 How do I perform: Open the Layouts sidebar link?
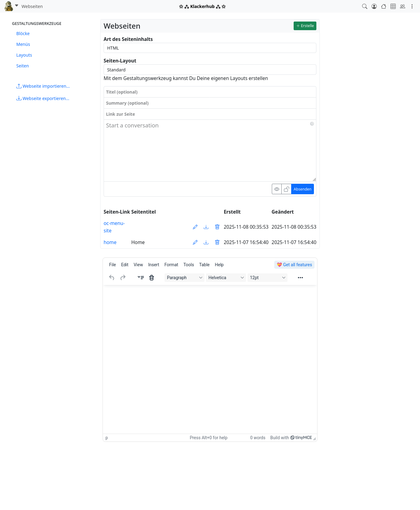click(x=24, y=55)
